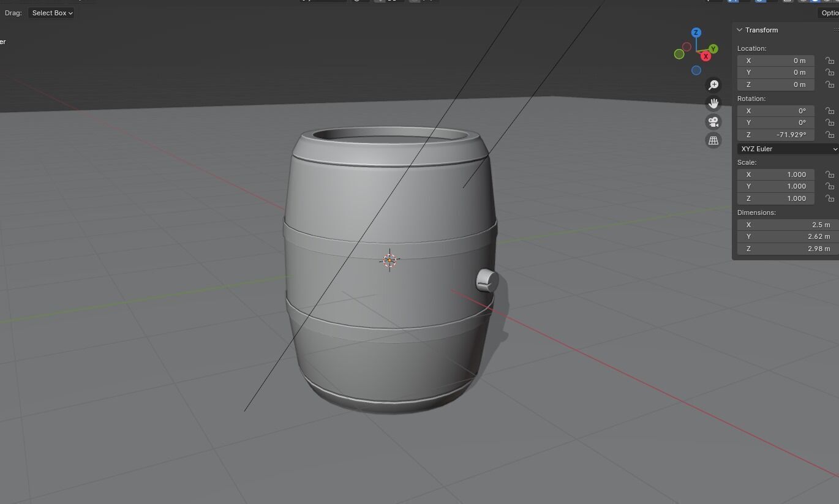Screen dimensions: 839x504
Task: Open the Drag Select Box dropdown
Action: (51, 13)
